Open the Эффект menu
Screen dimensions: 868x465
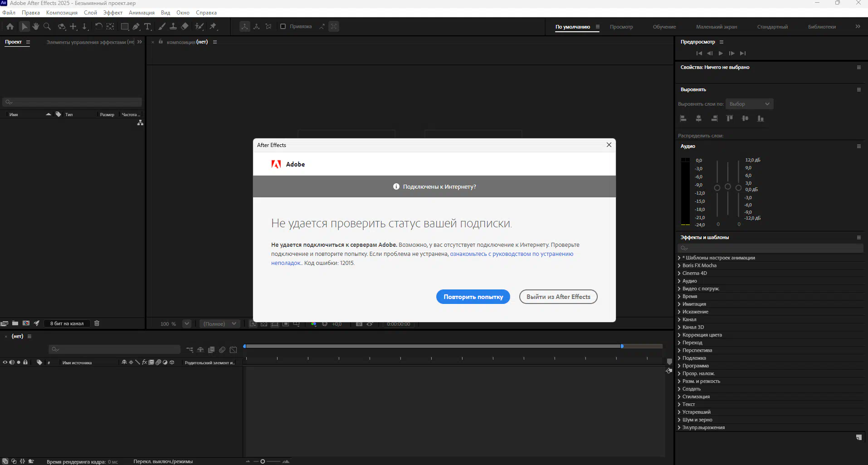click(x=113, y=13)
